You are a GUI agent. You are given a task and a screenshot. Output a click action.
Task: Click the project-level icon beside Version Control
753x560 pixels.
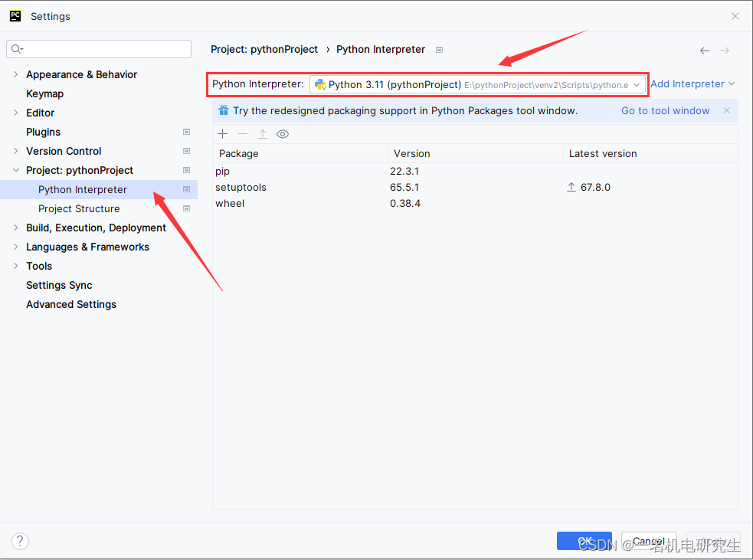pyautogui.click(x=187, y=151)
